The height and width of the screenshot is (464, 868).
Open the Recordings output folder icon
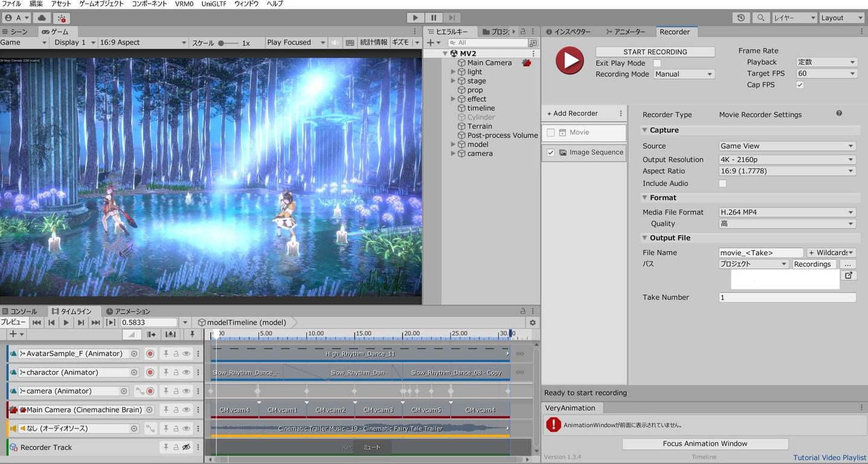click(x=848, y=275)
